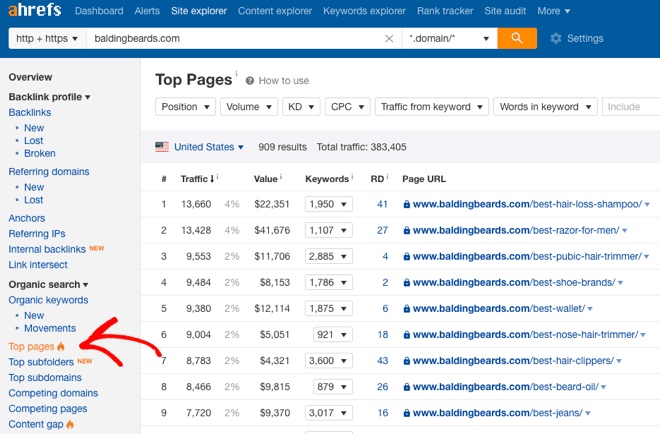The height and width of the screenshot is (434, 660).
Task: Click RD count 43 for best-hair-clippers
Action: 383,361
